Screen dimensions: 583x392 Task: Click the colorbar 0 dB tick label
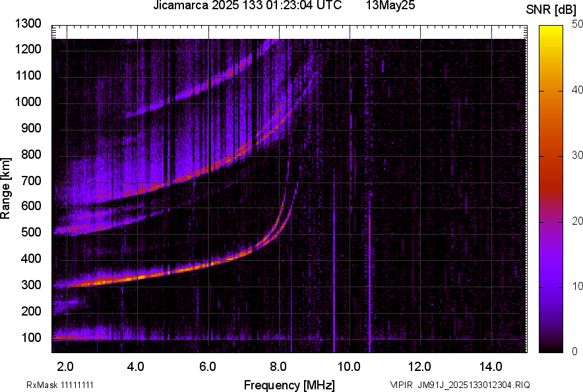(575, 351)
